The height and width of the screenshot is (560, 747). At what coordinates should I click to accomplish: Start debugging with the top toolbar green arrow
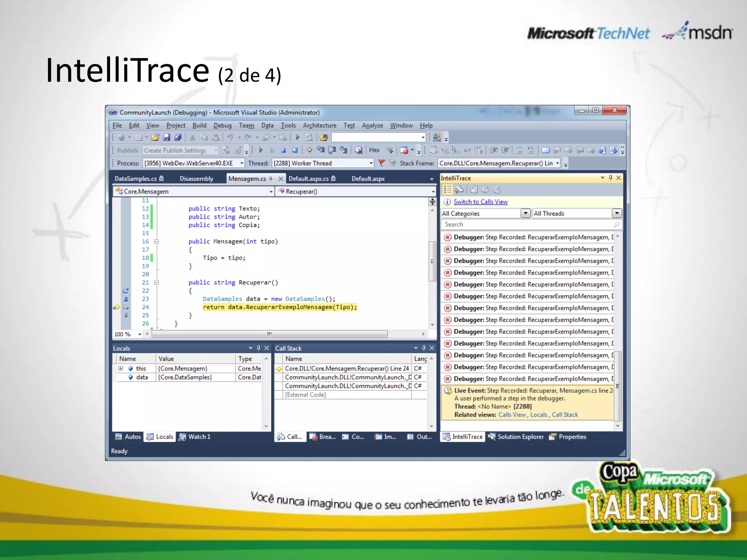(297, 137)
